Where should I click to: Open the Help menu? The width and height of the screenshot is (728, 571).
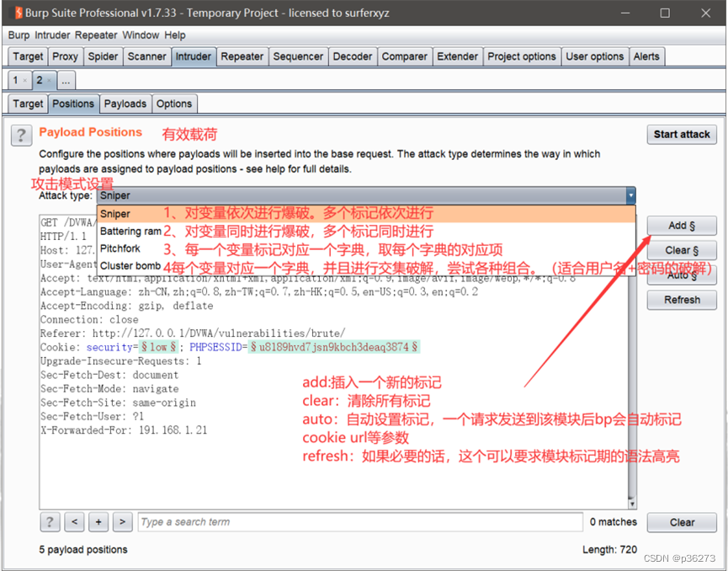[x=175, y=35]
